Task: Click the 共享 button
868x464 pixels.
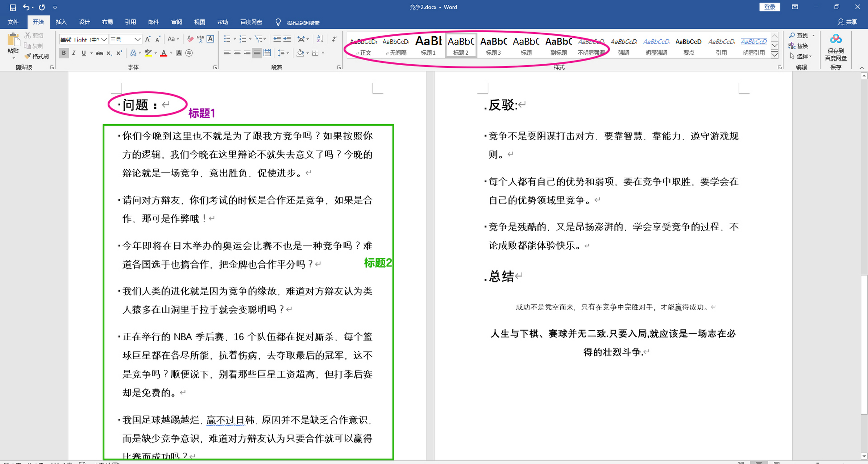Action: (x=848, y=22)
